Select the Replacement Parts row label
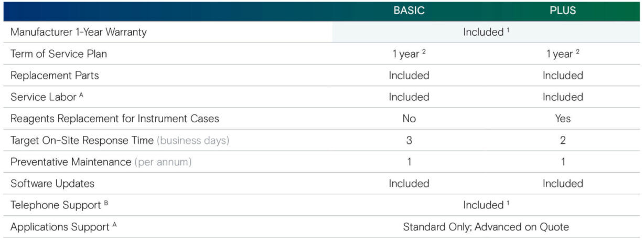 click(55, 75)
